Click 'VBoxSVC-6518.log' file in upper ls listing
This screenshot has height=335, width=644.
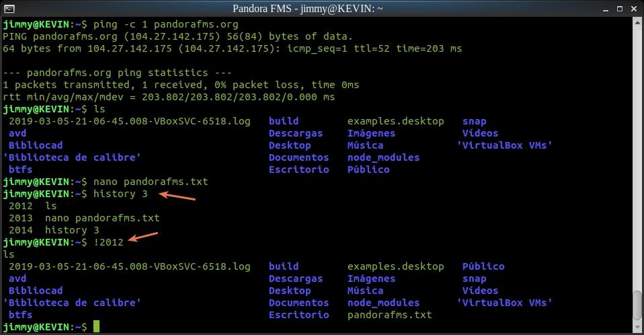129,121
